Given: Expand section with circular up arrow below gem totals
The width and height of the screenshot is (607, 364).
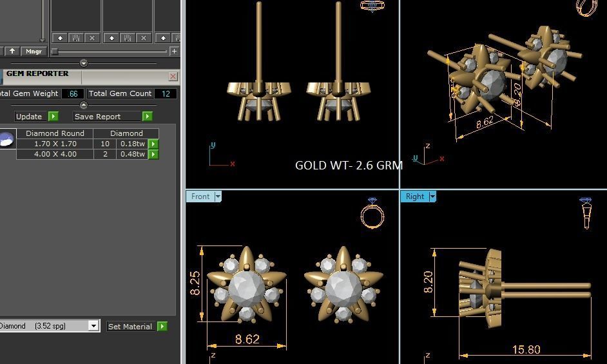Looking at the screenshot, I should (x=84, y=105).
